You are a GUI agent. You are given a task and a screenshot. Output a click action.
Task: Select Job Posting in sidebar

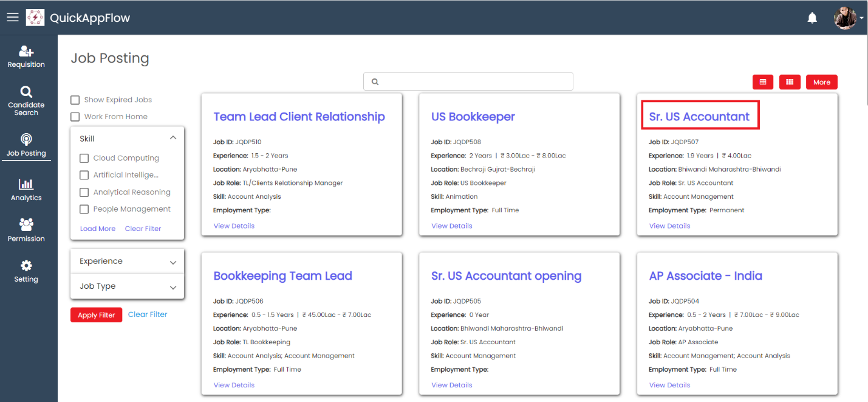[26, 145]
